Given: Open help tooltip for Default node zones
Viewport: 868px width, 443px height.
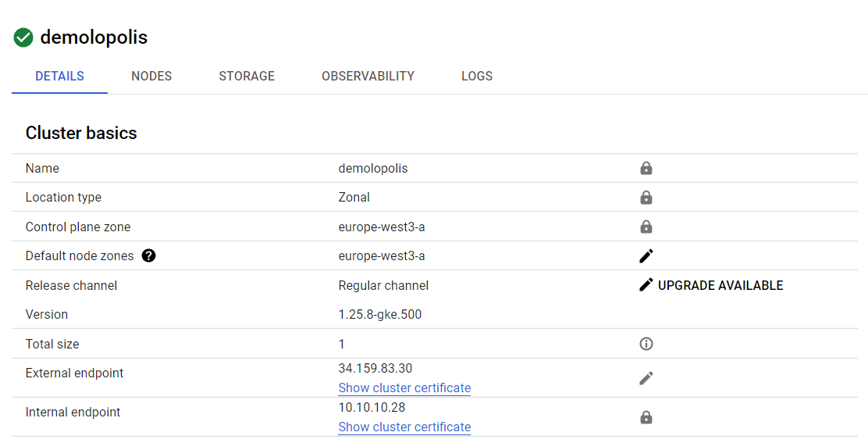Looking at the screenshot, I should click(x=148, y=255).
